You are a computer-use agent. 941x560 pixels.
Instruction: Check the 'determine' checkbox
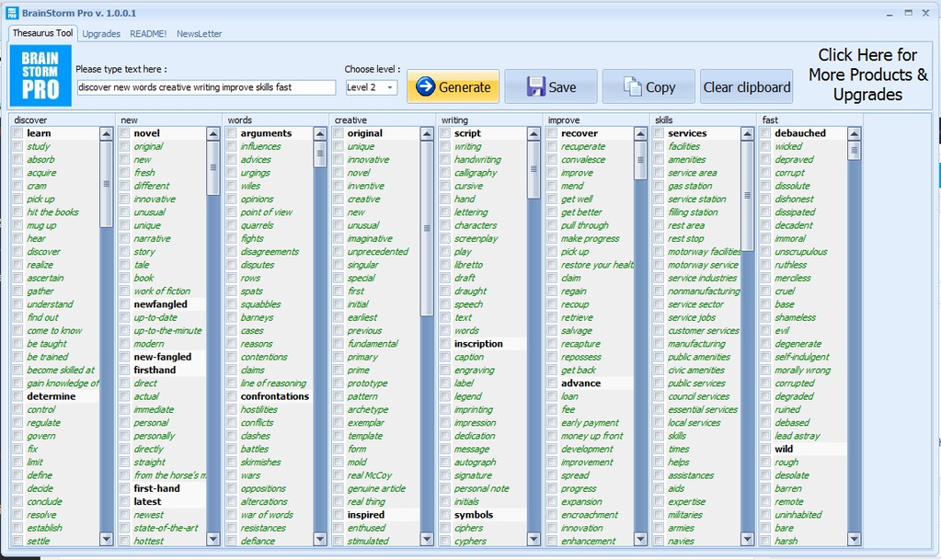pyautogui.click(x=18, y=396)
